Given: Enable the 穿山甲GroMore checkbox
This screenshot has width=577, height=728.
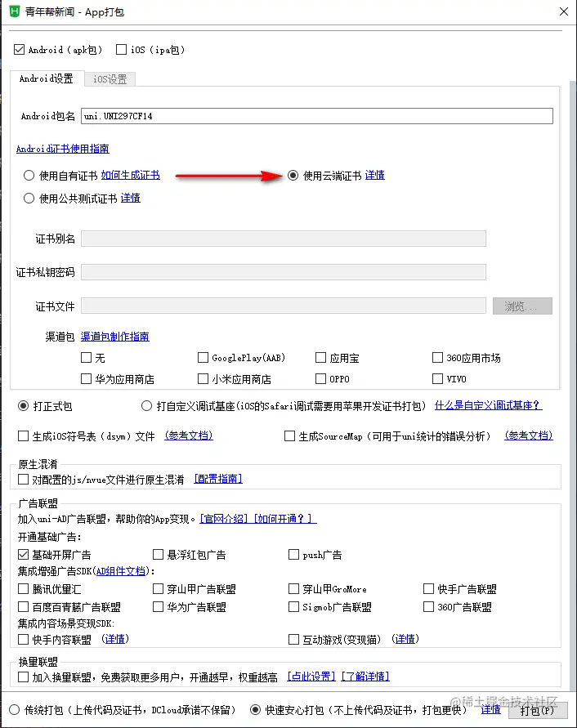Looking at the screenshot, I should click(293, 589).
